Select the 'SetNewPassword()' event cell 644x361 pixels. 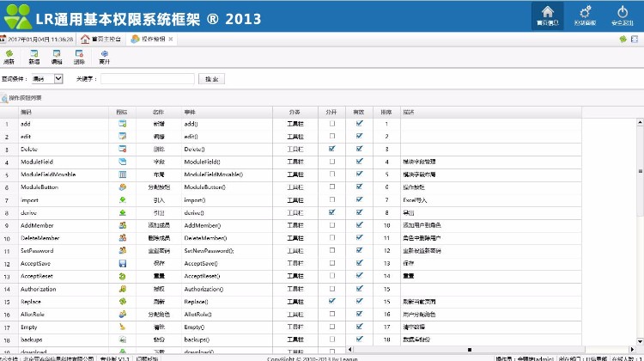(227, 250)
